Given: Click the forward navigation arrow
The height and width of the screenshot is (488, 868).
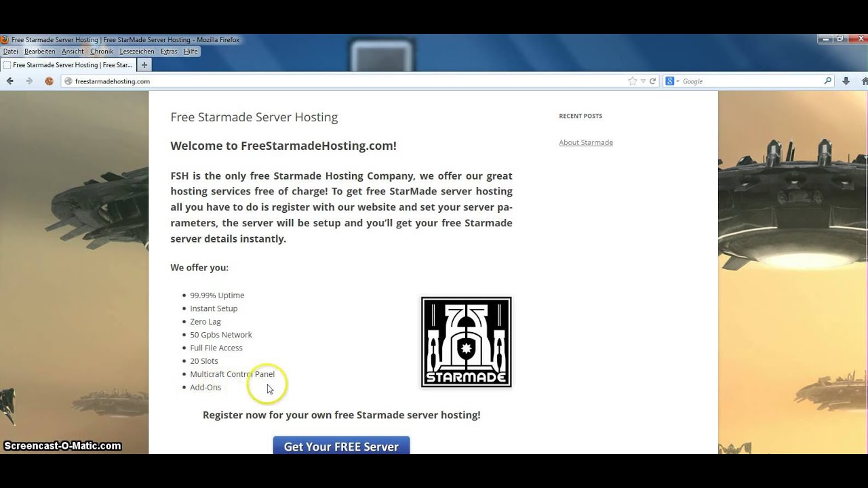Looking at the screenshot, I should (x=29, y=81).
